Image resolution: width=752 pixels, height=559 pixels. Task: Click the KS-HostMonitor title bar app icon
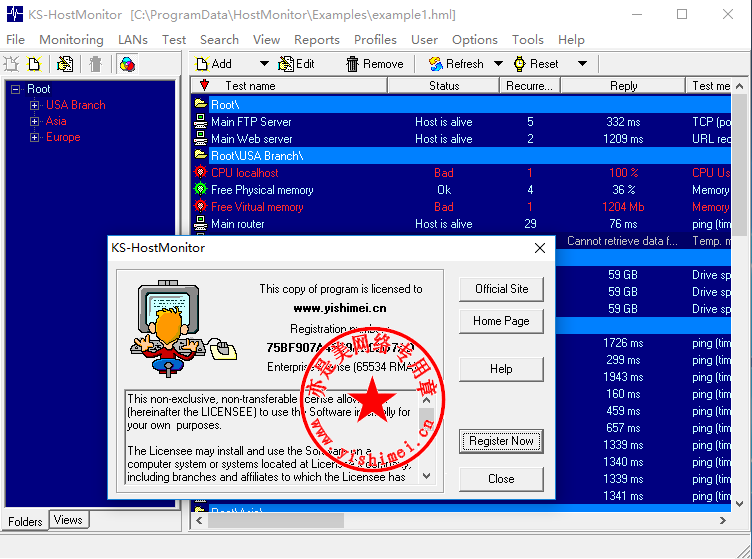(x=14, y=14)
